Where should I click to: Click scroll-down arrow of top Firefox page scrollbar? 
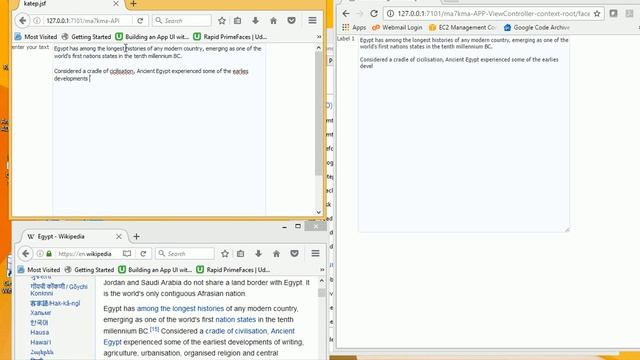(x=318, y=212)
